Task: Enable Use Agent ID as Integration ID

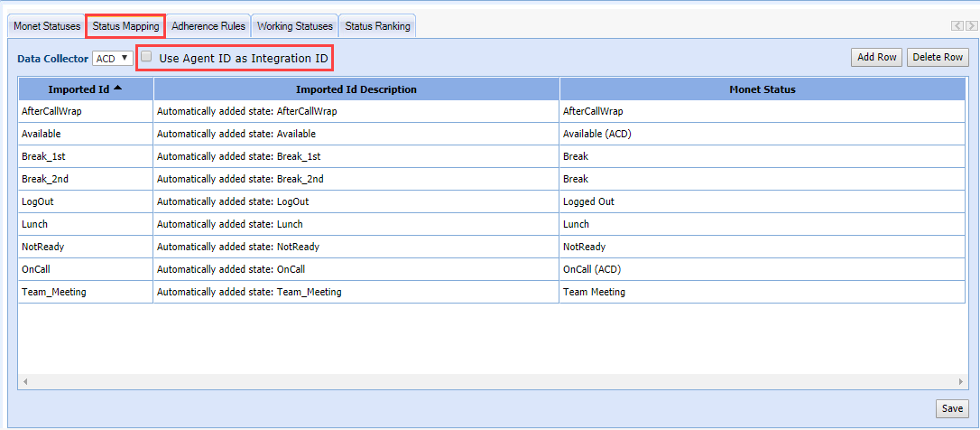Action: (146, 57)
